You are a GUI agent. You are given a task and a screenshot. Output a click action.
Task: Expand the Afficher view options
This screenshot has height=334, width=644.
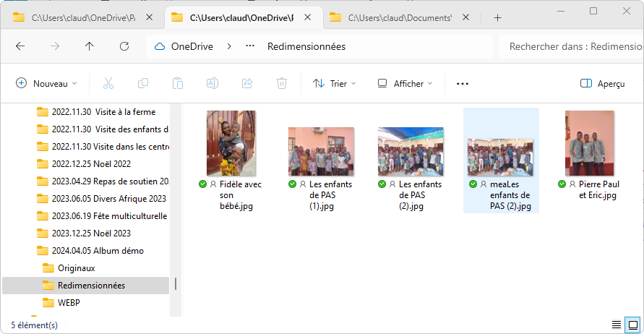click(x=405, y=84)
